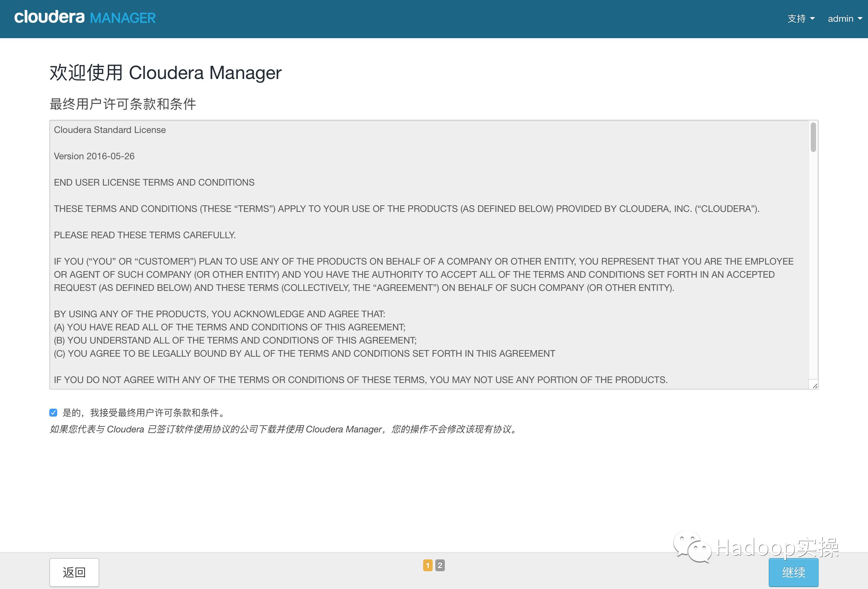The image size is (868, 589).
Task: Click the 最终用户许可条款和条件 subheading
Action: pos(123,104)
